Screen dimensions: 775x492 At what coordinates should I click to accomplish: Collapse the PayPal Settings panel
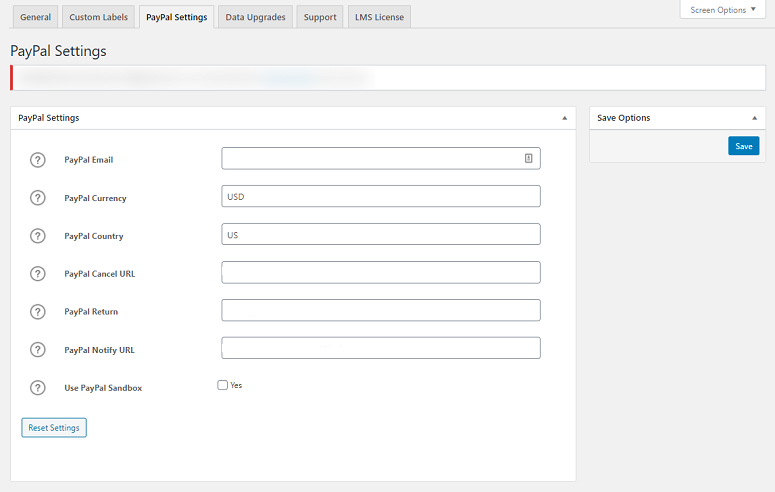pyautogui.click(x=564, y=118)
